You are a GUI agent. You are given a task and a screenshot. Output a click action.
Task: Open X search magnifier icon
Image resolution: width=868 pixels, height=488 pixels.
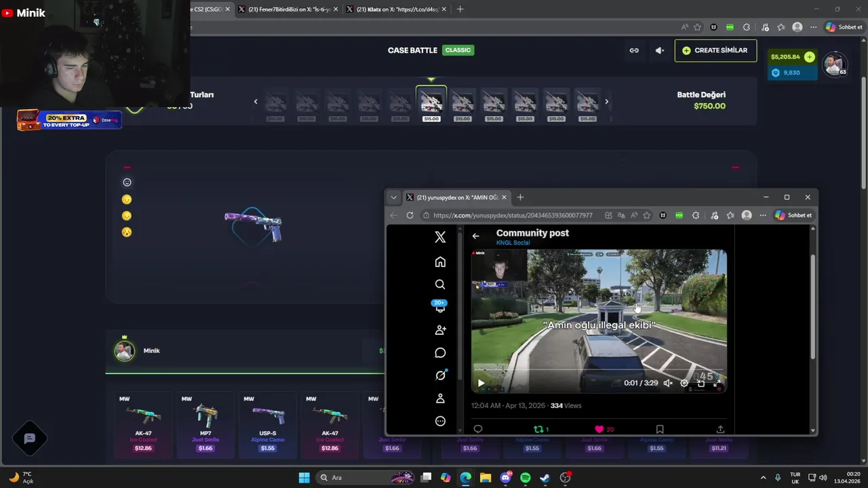(440, 284)
